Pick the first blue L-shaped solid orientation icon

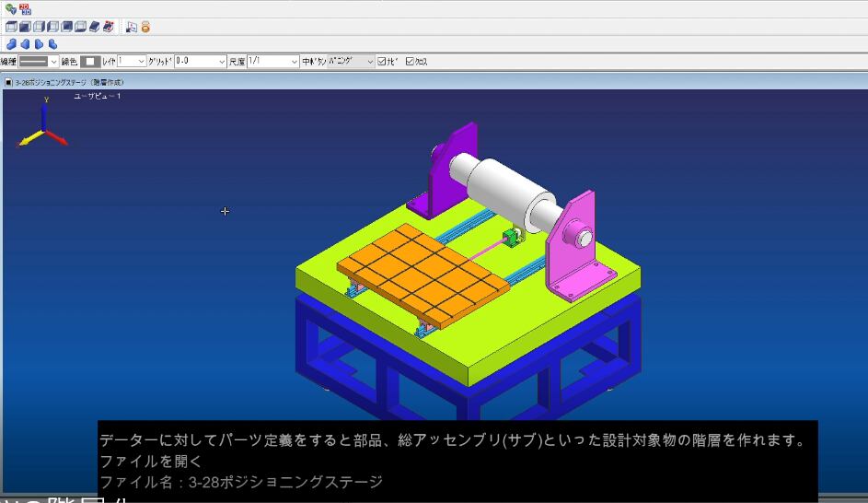click(x=11, y=44)
